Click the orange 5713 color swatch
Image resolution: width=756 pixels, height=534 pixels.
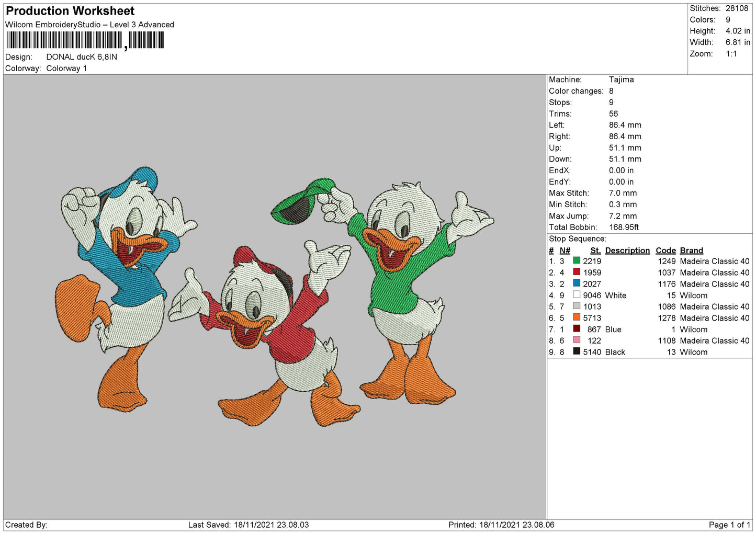577,317
